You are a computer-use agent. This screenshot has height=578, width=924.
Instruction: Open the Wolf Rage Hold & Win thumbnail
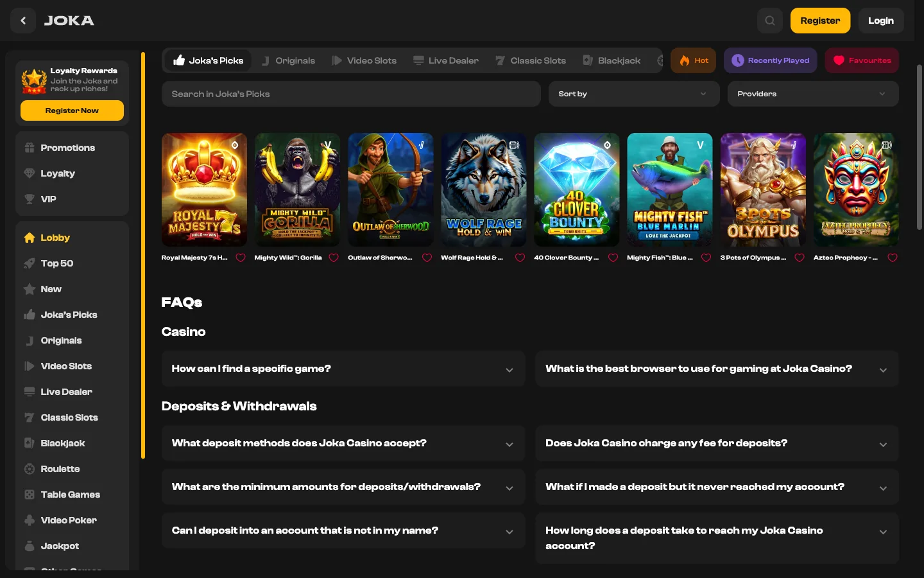484,189
